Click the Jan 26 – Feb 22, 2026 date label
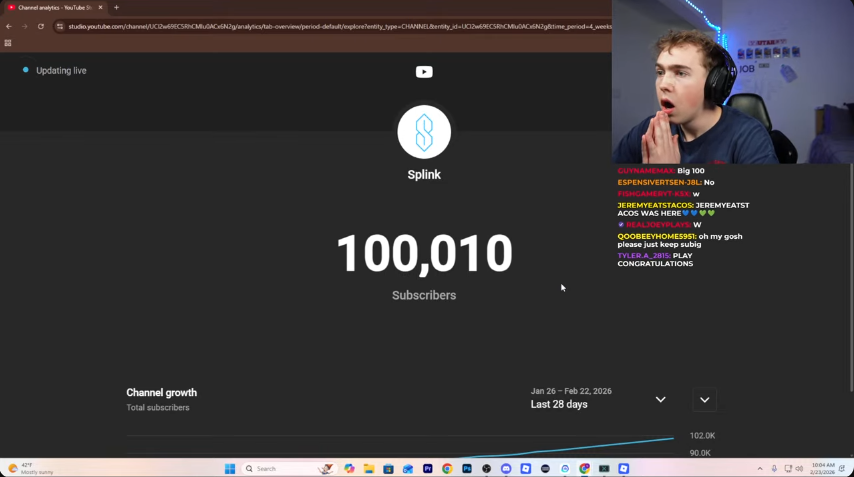 point(571,391)
